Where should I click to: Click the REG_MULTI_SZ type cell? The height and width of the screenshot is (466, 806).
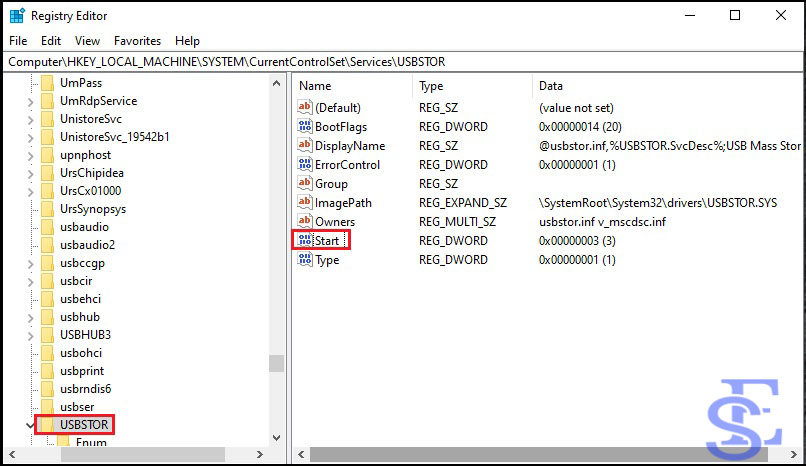(457, 221)
